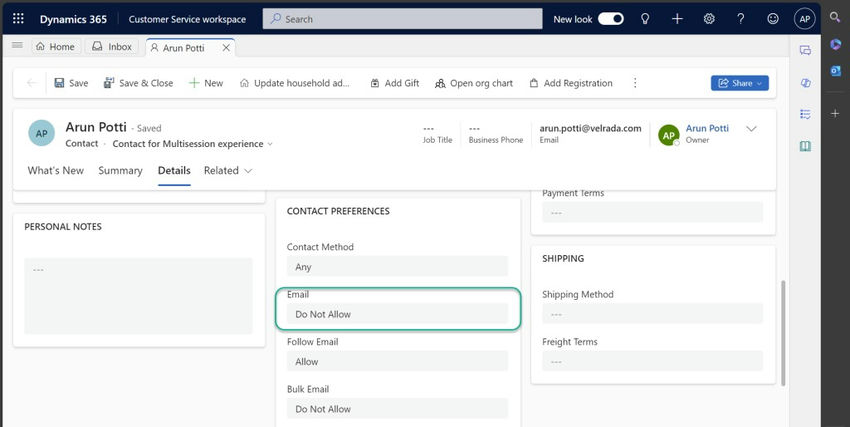This screenshot has width=850, height=427.
Task: Open the Dynamics 365 app launcher grid
Action: tap(18, 19)
